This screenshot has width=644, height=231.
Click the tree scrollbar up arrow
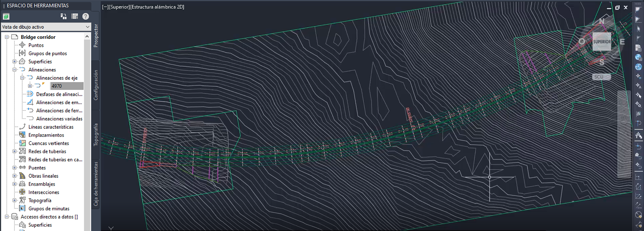[x=87, y=36]
